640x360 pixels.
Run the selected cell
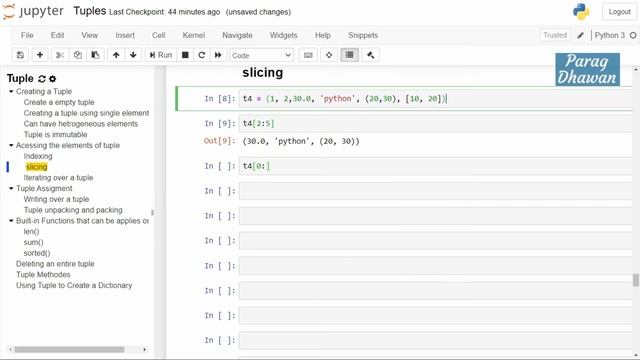(161, 55)
